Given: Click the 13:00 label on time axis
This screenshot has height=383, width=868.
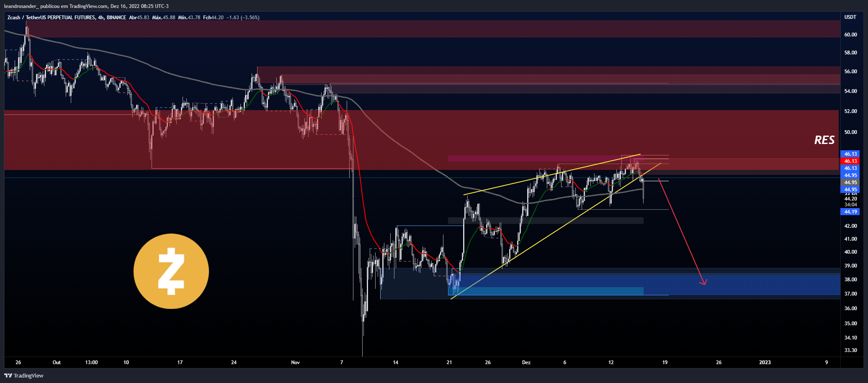Looking at the screenshot, I should [x=91, y=362].
